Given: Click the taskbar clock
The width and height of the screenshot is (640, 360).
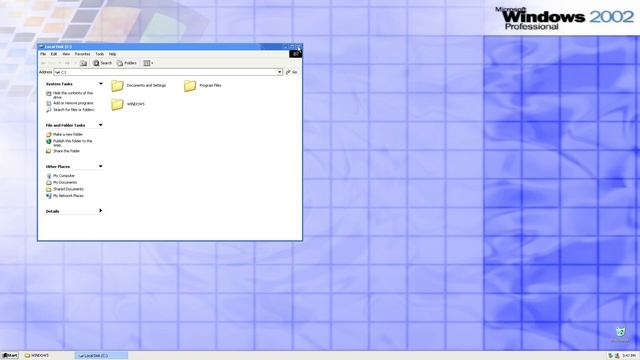Looking at the screenshot, I should click(x=629, y=356).
